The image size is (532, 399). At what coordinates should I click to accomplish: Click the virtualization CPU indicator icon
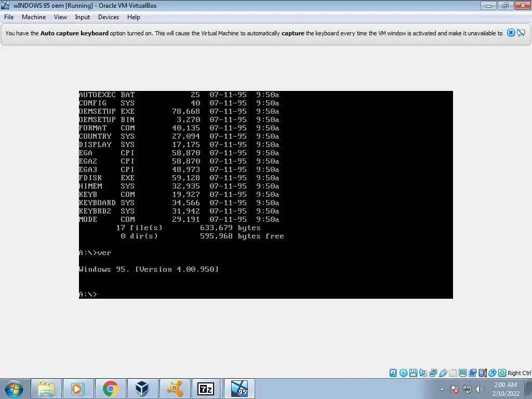coord(483,373)
